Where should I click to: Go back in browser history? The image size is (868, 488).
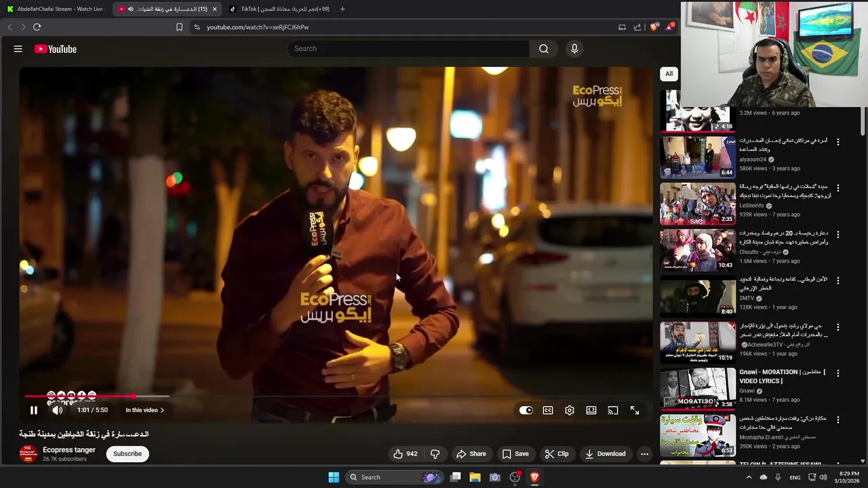pyautogui.click(x=9, y=27)
